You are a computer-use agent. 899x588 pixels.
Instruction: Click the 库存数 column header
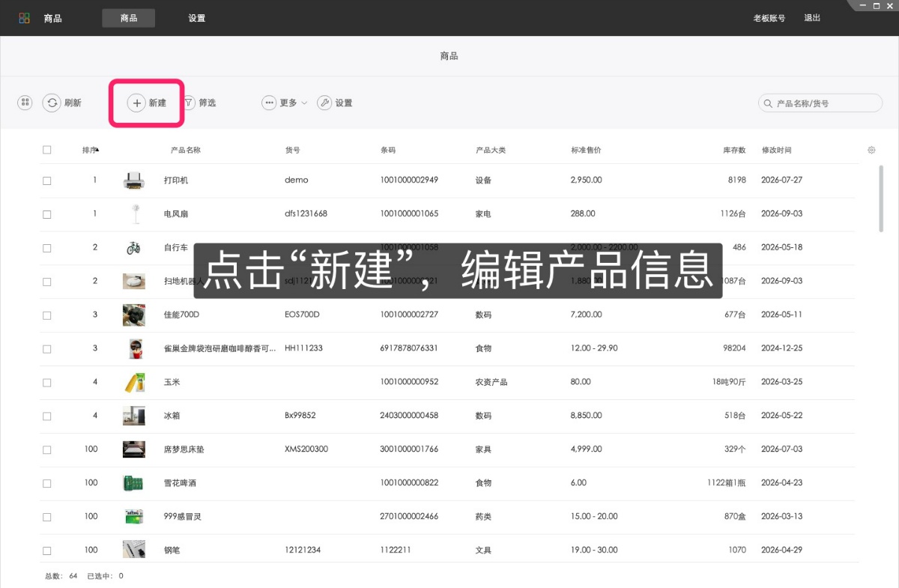(734, 150)
